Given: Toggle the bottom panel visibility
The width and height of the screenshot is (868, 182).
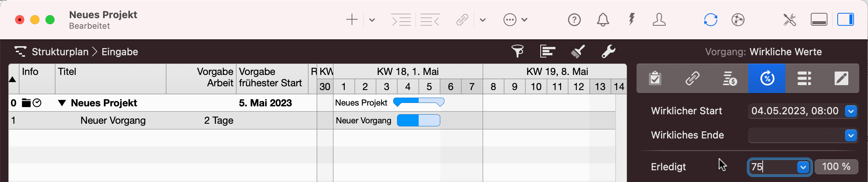Looking at the screenshot, I should (819, 20).
